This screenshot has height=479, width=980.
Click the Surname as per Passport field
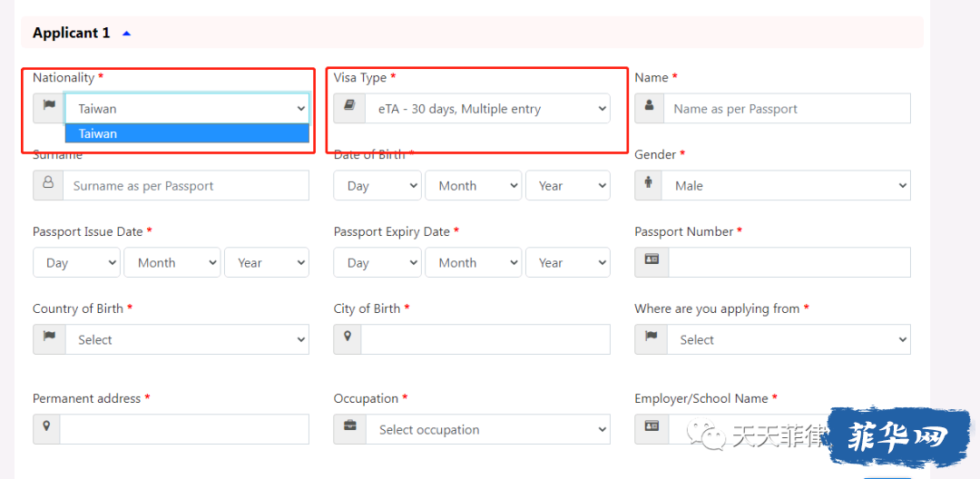tap(186, 185)
